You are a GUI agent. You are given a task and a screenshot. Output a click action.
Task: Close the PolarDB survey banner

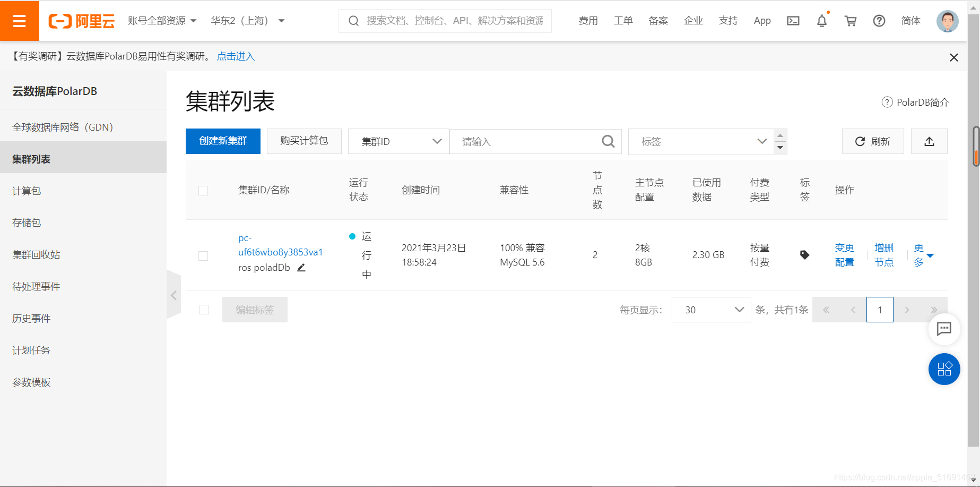tap(954, 57)
